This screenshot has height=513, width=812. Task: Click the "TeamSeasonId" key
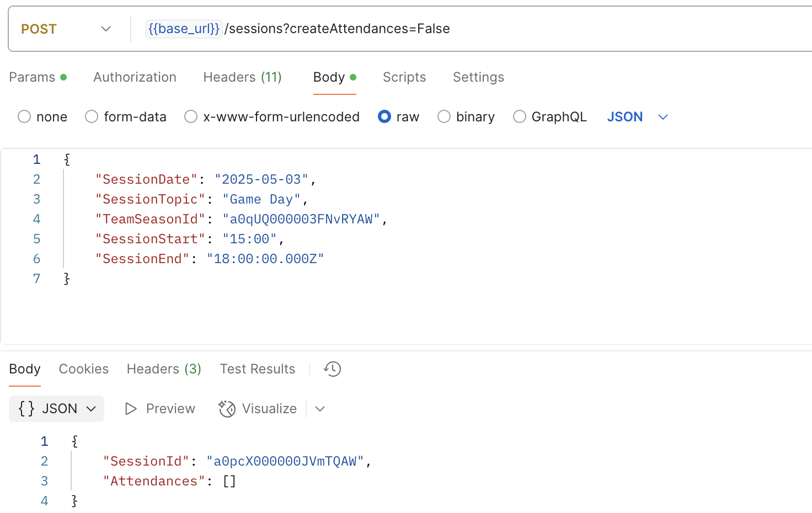point(150,219)
